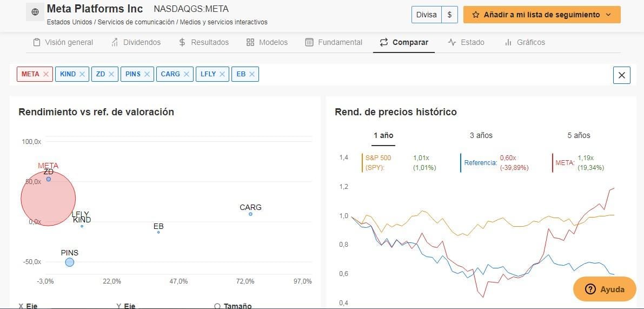Click the large red META bubble
The height and width of the screenshot is (309, 644).
tap(48, 198)
